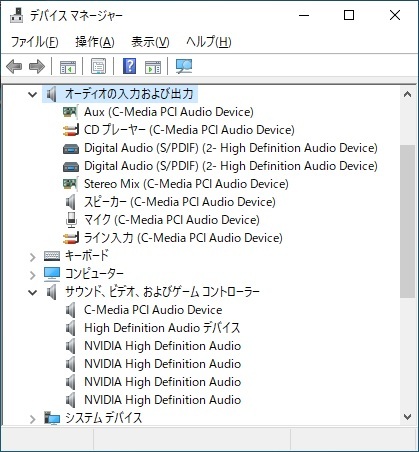The height and width of the screenshot is (452, 419).
Task: Select the High Definition Audio デバイス entry text
Action: (162, 328)
